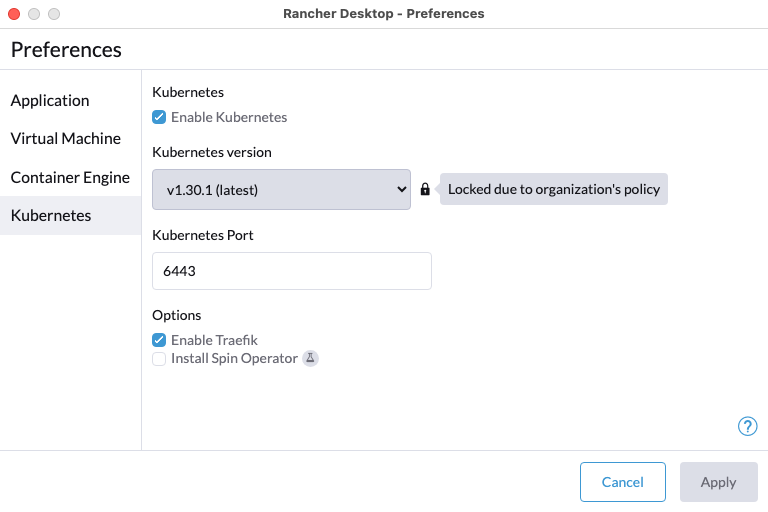Click the dropdown chevron arrow in version selector
The width and height of the screenshot is (768, 512).
pyautogui.click(x=402, y=189)
